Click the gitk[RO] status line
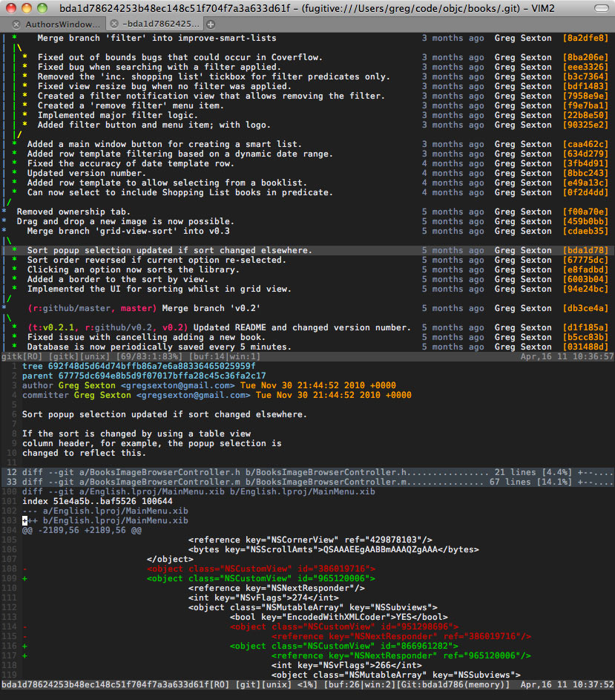Viewport: 615px width, 700px height. pyautogui.click(x=307, y=357)
